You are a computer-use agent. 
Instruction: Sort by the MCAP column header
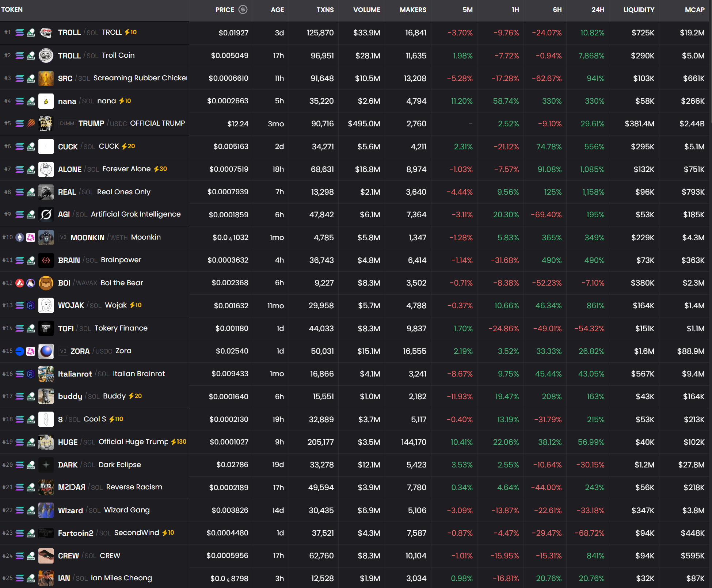(694, 10)
